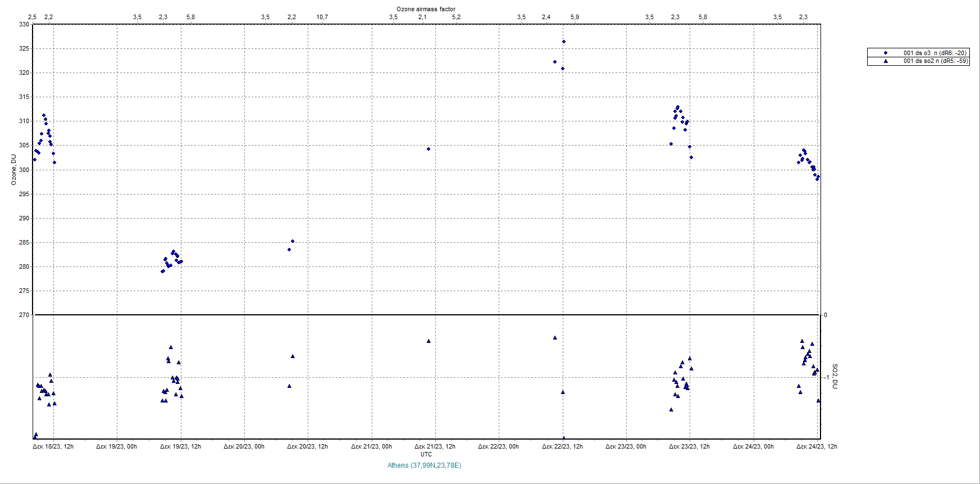Click the upper ozone diamond near 285 DU

tap(293, 241)
